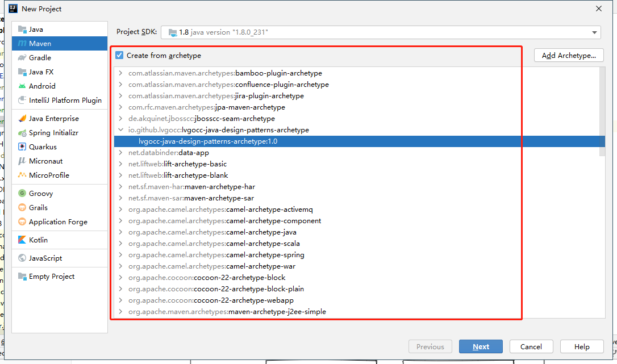
Task: Click the IntelliJ Platform Plugin icon
Action: [x=22, y=101]
